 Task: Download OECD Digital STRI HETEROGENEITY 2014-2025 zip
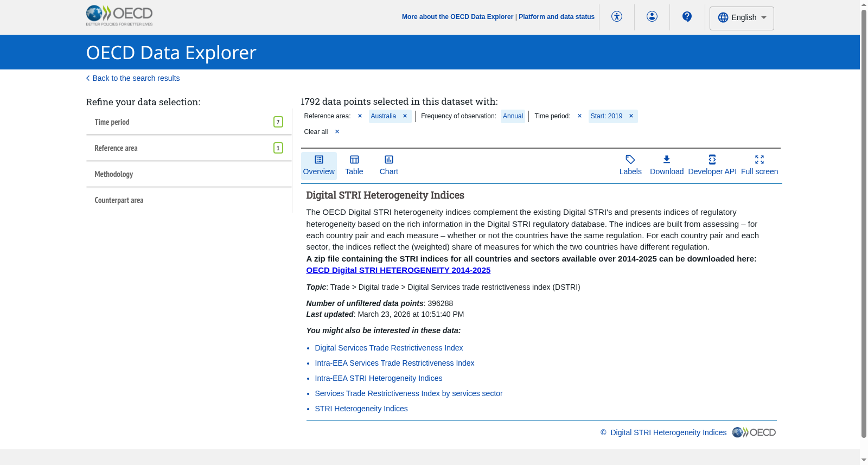(398, 270)
